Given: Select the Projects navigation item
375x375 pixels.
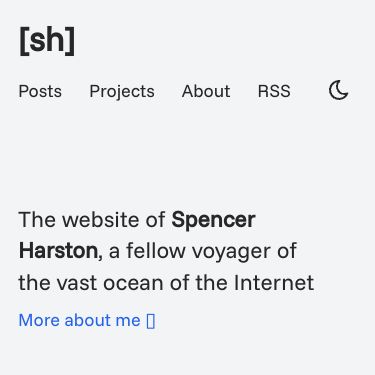Looking at the screenshot, I should [x=122, y=91].
